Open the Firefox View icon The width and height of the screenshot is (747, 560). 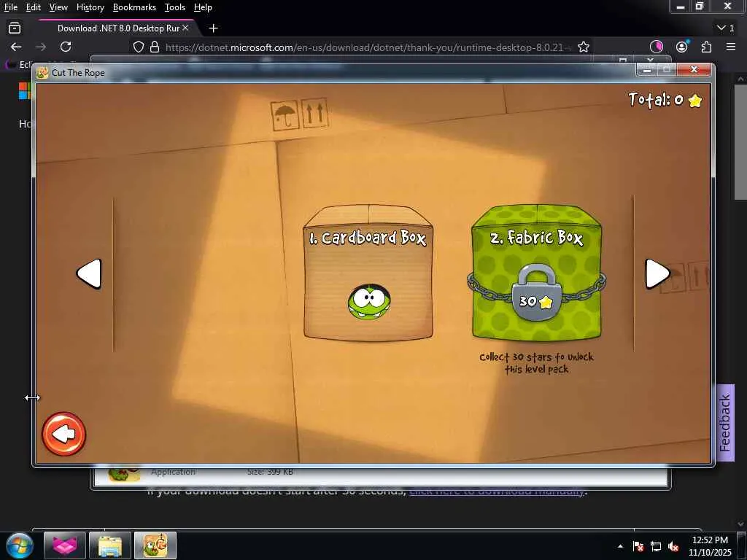[x=15, y=28]
